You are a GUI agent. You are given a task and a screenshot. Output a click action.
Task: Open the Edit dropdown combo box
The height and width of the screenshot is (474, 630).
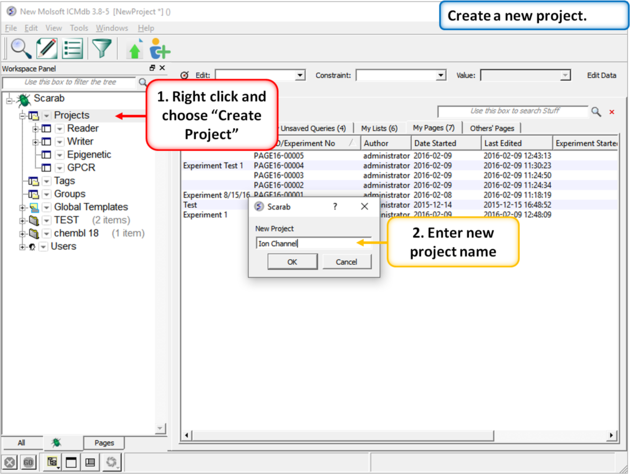pyautogui.click(x=259, y=75)
